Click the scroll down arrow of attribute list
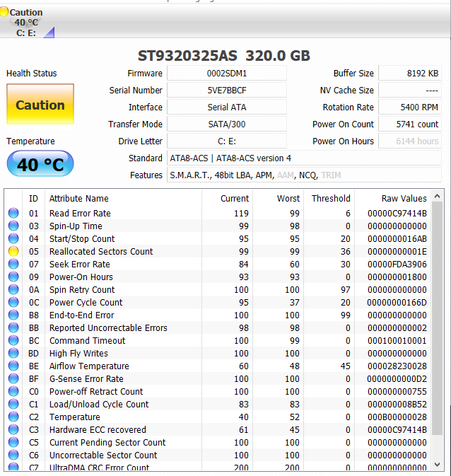This screenshot has width=451, height=476. click(437, 465)
